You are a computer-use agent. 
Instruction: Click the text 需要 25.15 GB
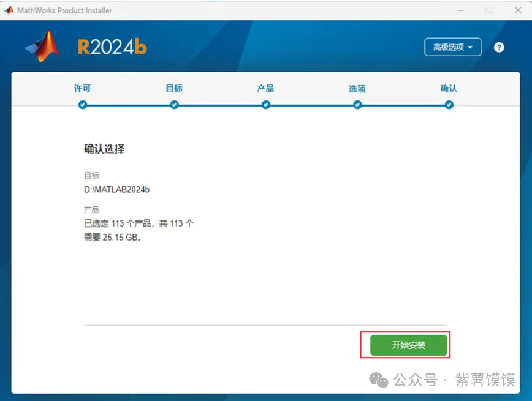click(112, 238)
